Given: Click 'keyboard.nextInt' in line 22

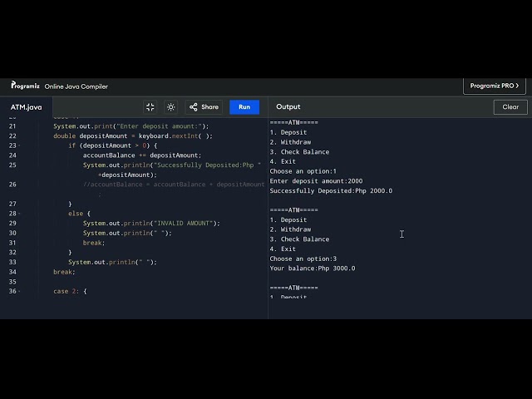Looking at the screenshot, I should (168, 136).
